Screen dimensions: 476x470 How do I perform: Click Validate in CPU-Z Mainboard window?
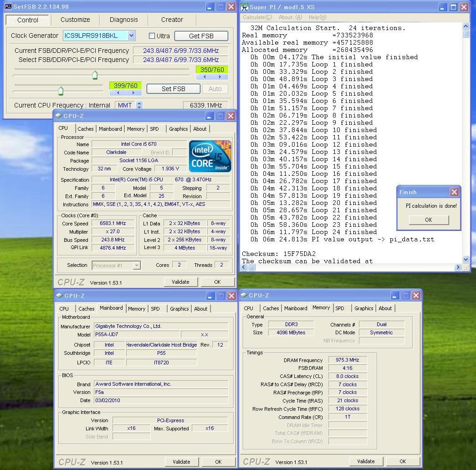(182, 462)
